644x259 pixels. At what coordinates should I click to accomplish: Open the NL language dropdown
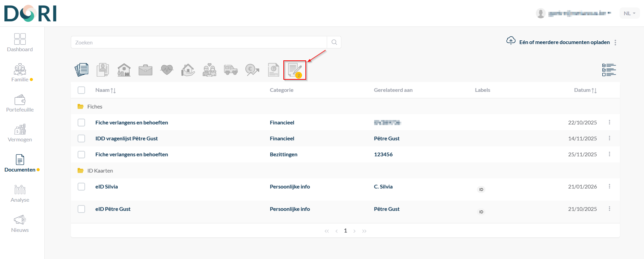click(629, 13)
